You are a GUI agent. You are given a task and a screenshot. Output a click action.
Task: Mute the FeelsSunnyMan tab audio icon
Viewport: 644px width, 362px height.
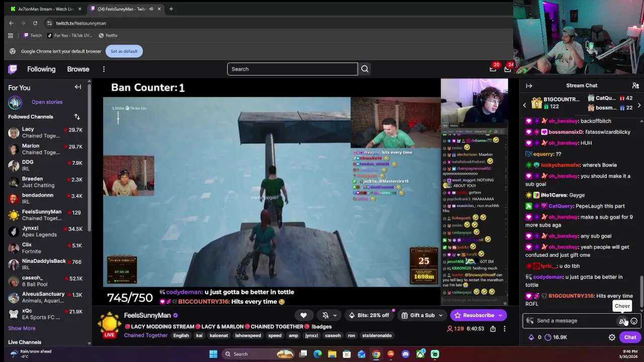click(x=151, y=9)
